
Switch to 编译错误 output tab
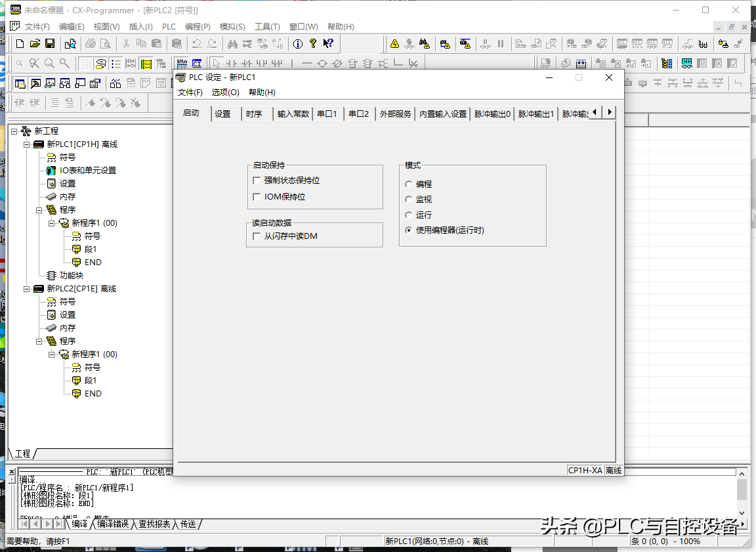tap(113, 524)
